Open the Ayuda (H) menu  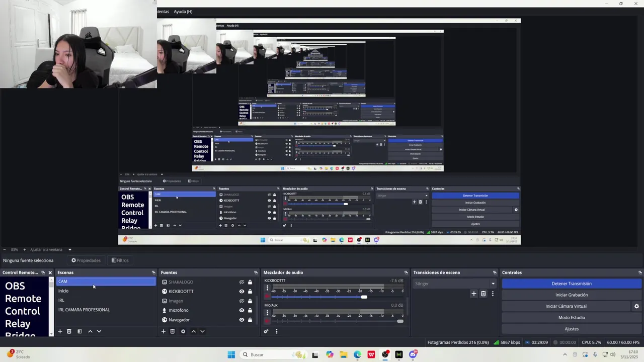click(x=183, y=12)
